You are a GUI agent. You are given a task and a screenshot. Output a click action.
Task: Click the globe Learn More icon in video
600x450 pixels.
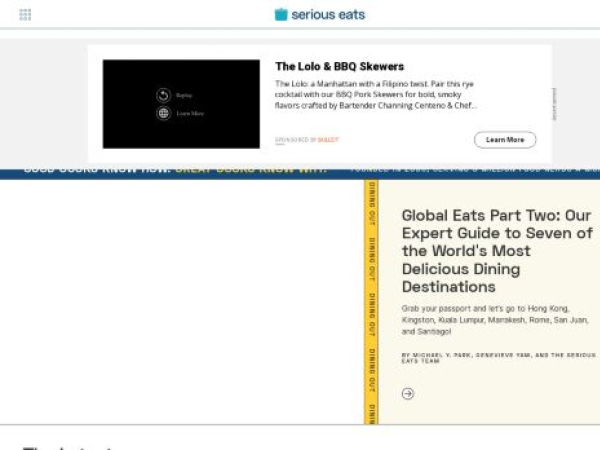163,113
